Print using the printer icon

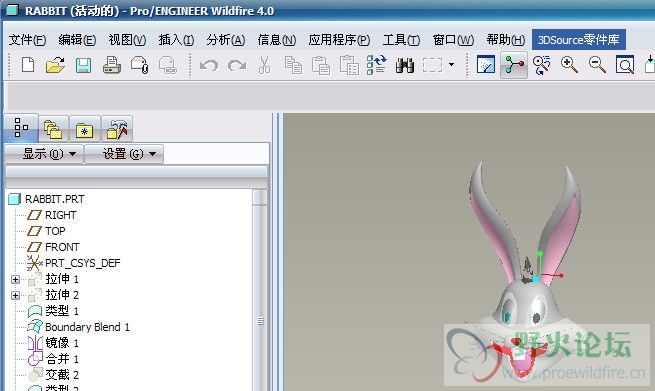[x=112, y=66]
